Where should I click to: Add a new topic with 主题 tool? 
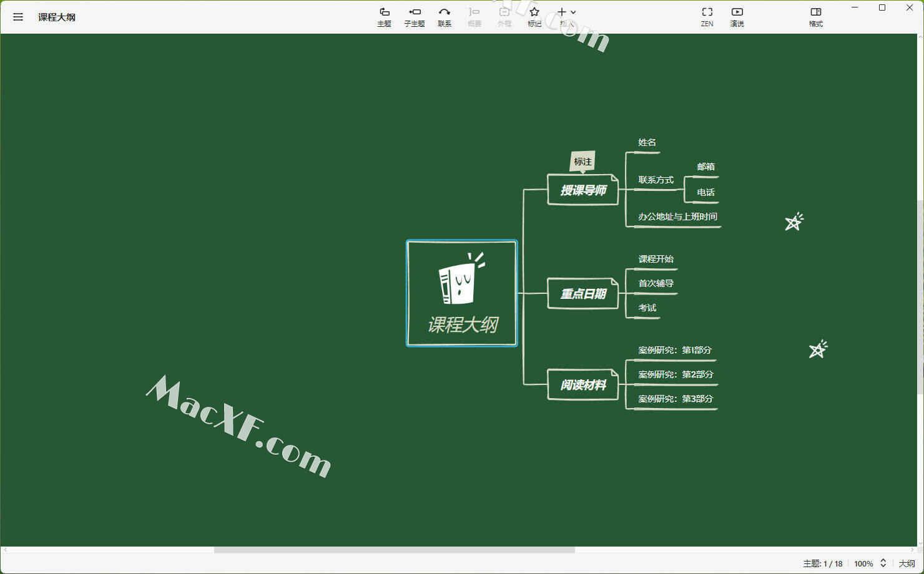pyautogui.click(x=384, y=17)
